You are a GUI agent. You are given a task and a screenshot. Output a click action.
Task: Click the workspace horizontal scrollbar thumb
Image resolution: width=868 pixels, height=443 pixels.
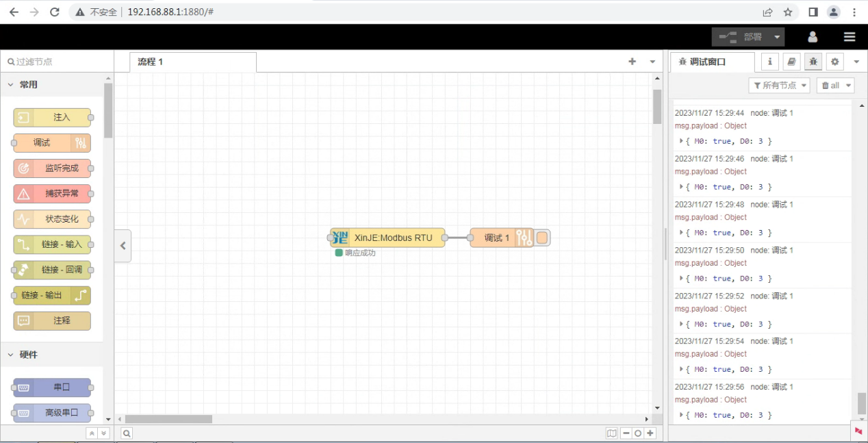(168, 419)
